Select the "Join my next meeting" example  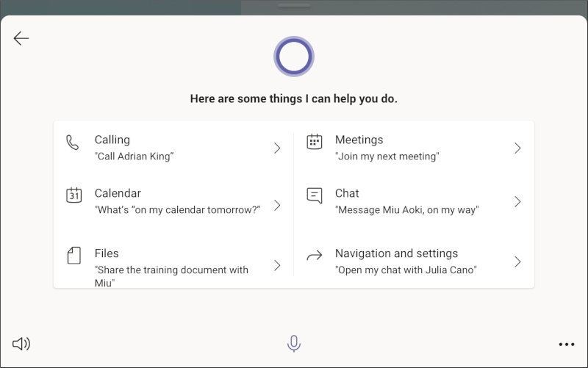[x=387, y=156]
